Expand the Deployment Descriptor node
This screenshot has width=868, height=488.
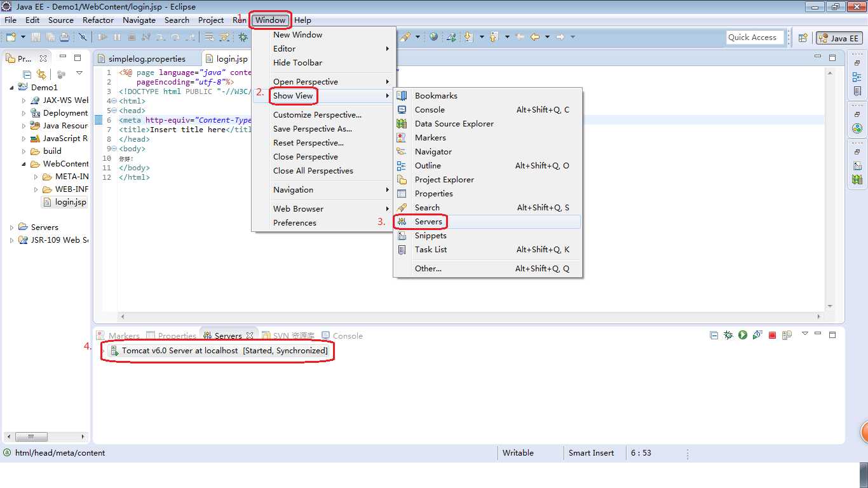(24, 112)
